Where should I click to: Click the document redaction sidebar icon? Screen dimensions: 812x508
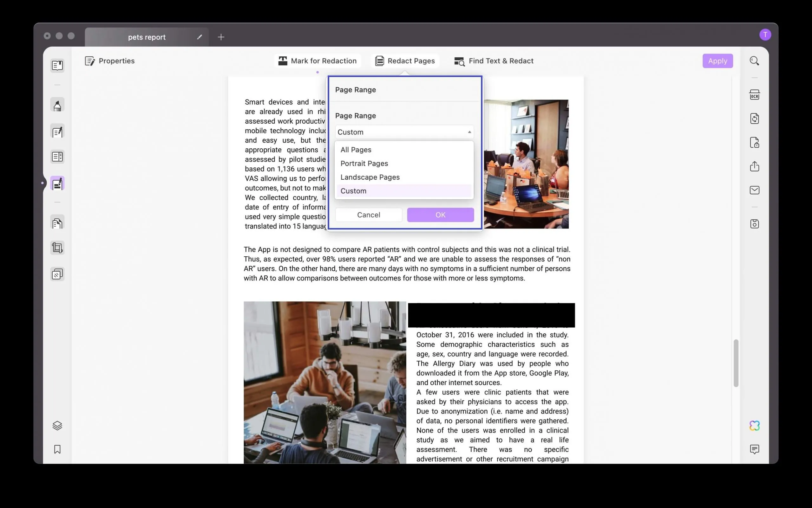click(57, 184)
